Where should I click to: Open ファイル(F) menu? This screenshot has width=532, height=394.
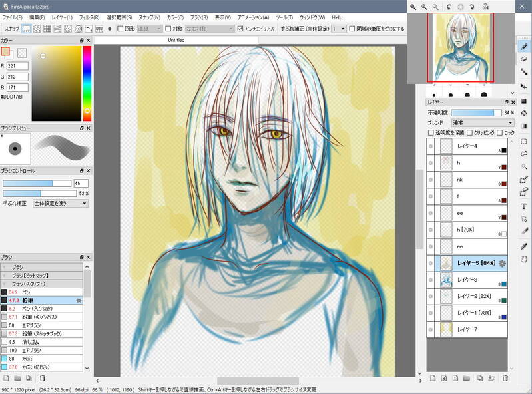pos(12,17)
